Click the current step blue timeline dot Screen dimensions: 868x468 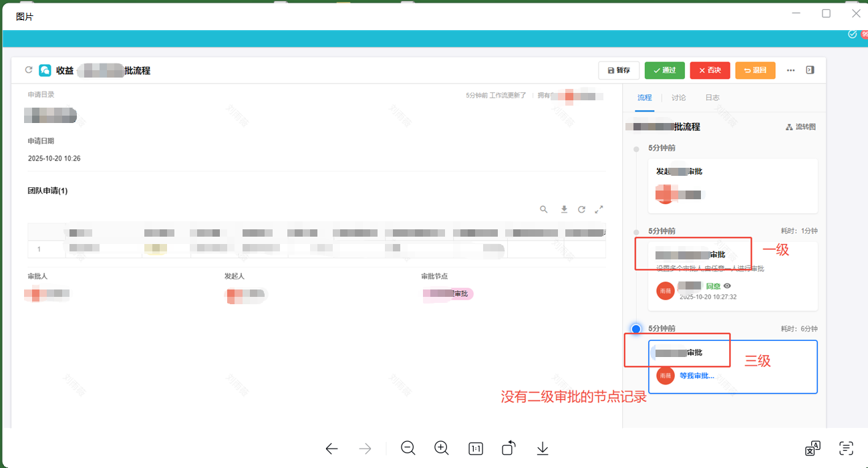pyautogui.click(x=636, y=329)
